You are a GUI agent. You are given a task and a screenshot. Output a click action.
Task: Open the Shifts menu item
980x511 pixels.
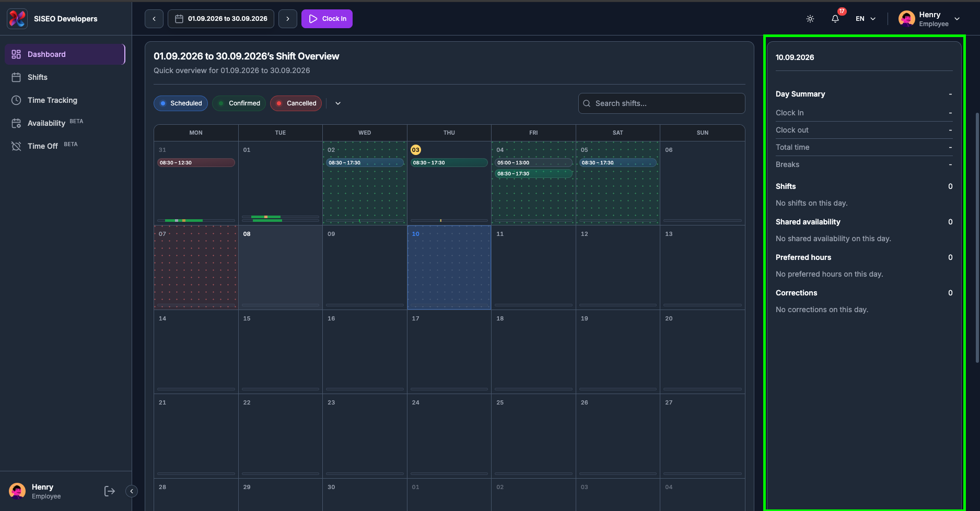point(65,77)
